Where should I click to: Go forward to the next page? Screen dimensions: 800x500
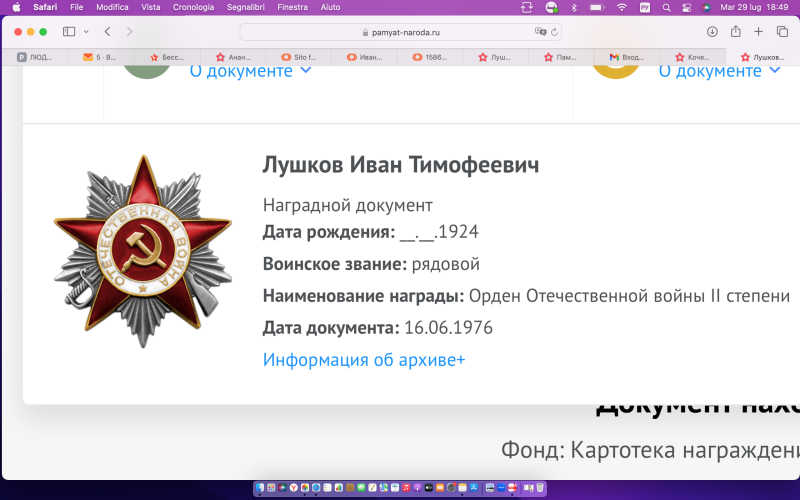[129, 32]
